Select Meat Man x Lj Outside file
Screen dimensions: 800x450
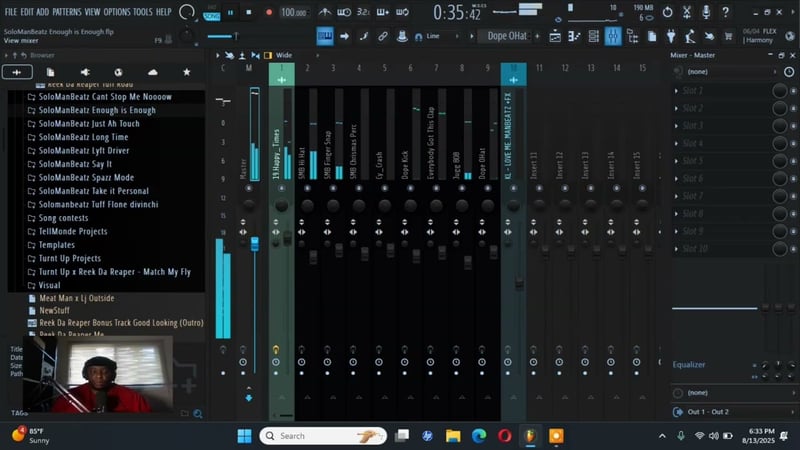77,298
